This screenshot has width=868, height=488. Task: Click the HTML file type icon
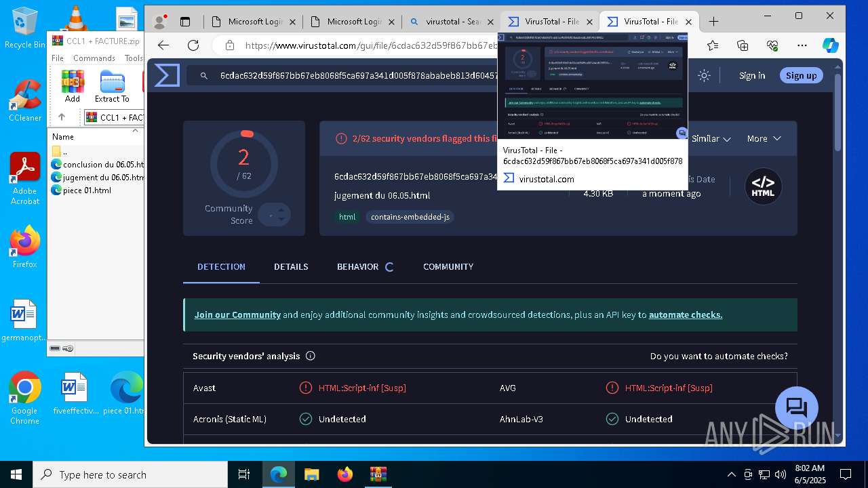tap(764, 186)
